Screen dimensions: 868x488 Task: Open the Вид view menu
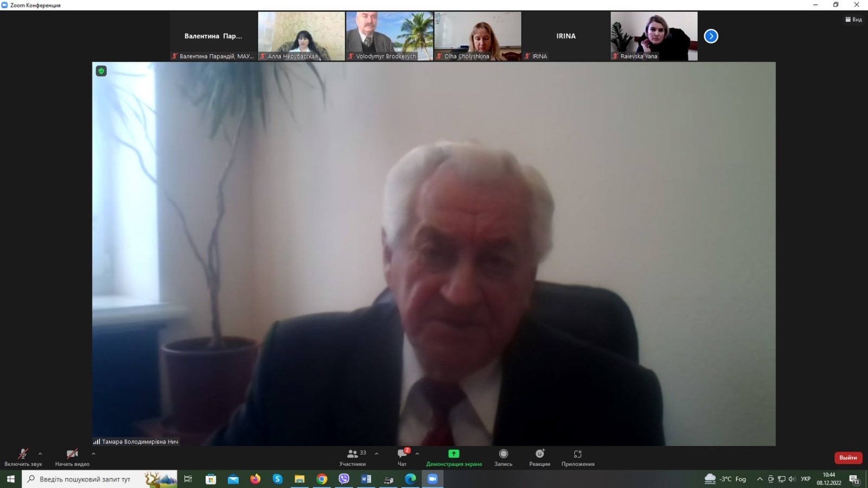tap(853, 20)
